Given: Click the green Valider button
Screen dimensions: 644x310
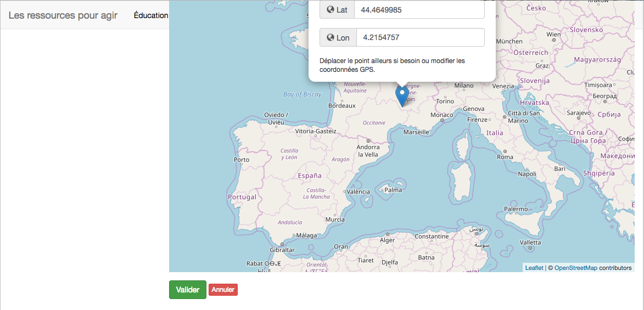Looking at the screenshot, I should click(x=188, y=290).
